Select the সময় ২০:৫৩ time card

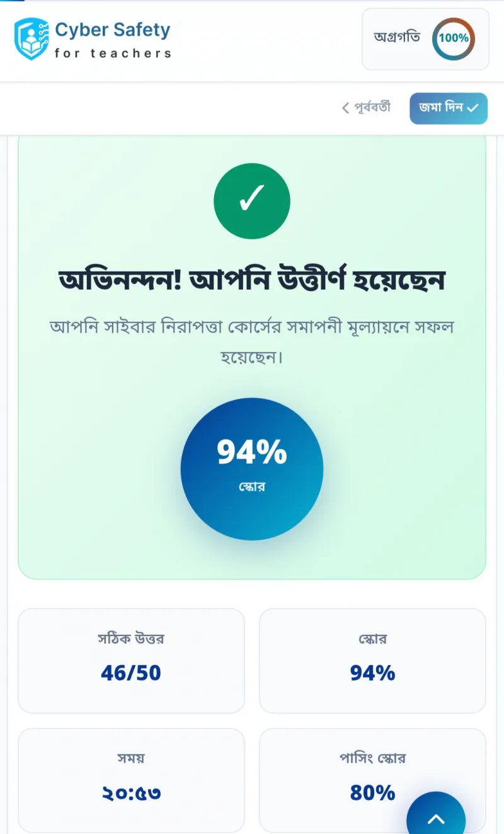(x=131, y=780)
